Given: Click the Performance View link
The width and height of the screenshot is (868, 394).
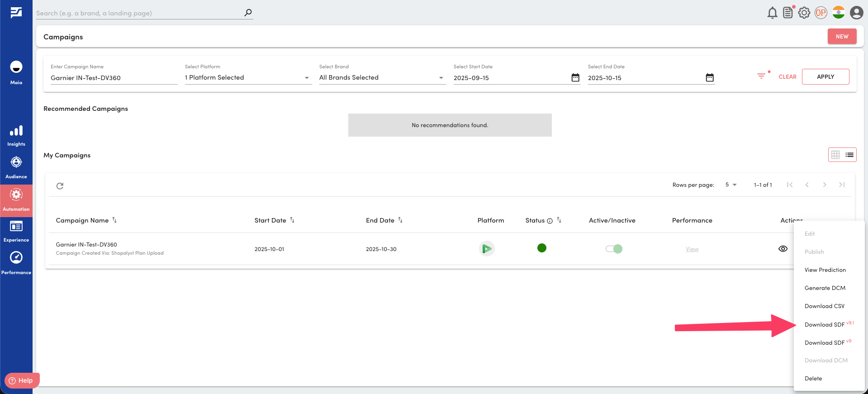Looking at the screenshot, I should (x=692, y=249).
